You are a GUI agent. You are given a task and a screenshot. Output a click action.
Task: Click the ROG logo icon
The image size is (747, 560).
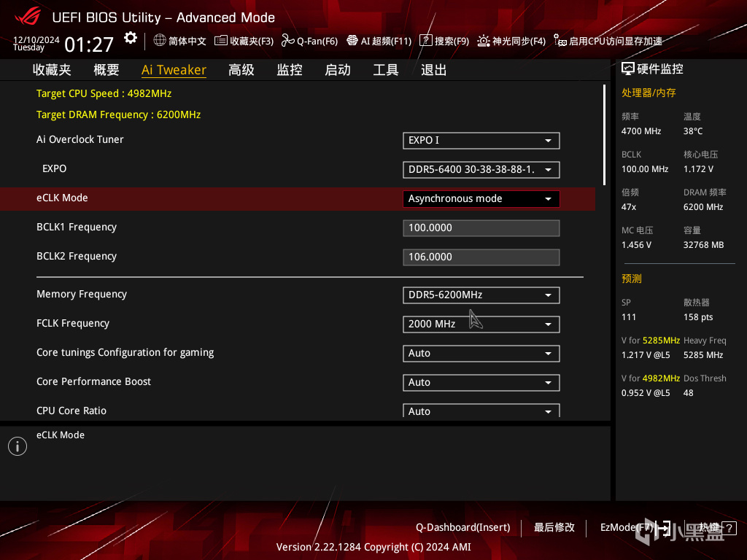(28, 17)
